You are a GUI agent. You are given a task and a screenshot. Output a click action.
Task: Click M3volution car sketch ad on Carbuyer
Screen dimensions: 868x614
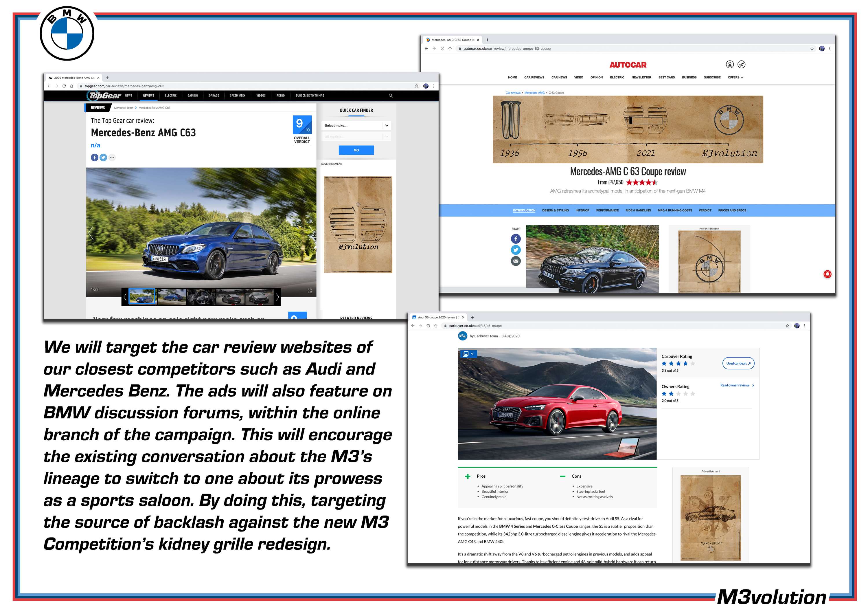pos(710,518)
